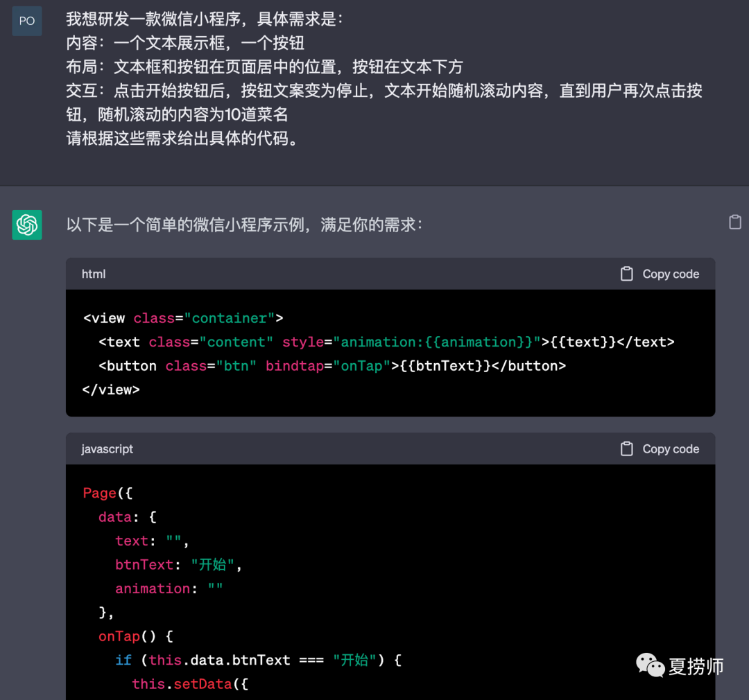The height and width of the screenshot is (700, 749).
Task: Click the line starting with '布局：文本框和按钮'
Action: (x=265, y=67)
